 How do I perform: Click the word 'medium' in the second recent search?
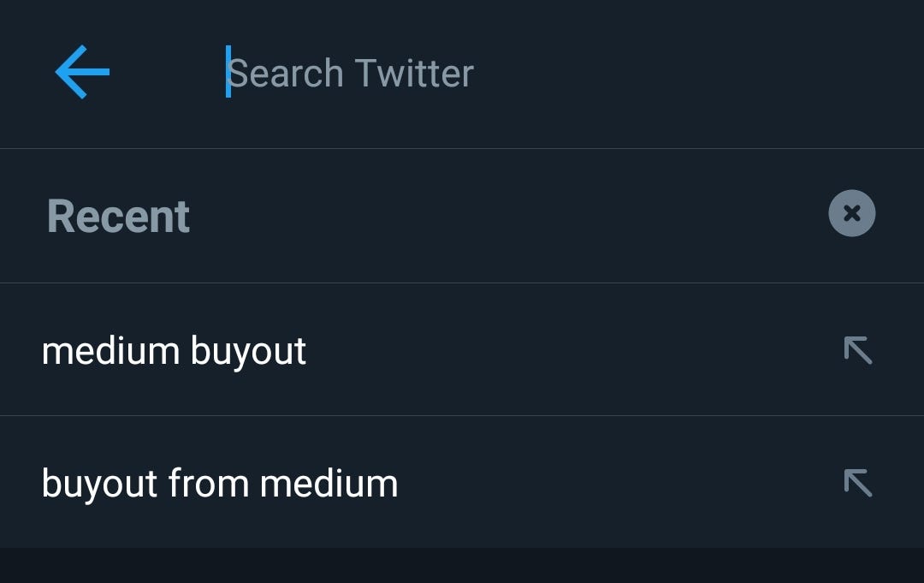click(329, 484)
